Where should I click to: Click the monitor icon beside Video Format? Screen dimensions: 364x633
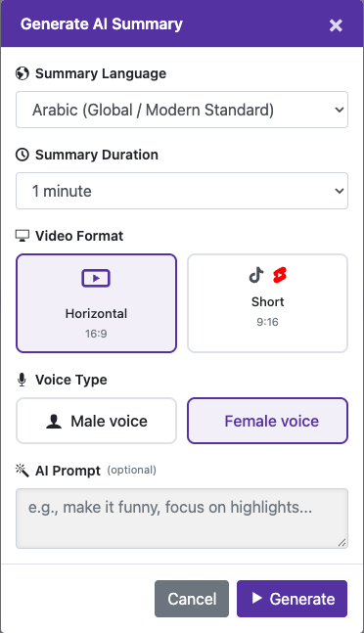(x=23, y=236)
